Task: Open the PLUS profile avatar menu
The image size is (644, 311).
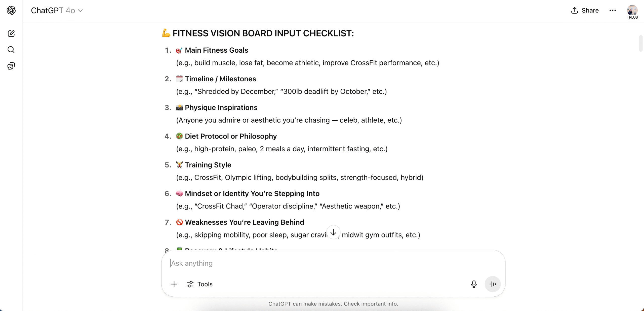Action: coord(632,12)
